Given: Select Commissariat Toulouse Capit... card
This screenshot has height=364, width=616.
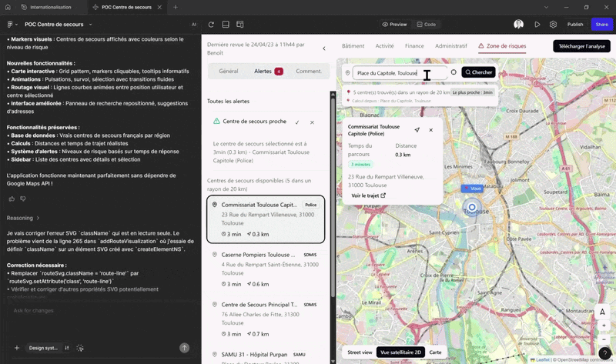Looking at the screenshot, I should (x=266, y=219).
